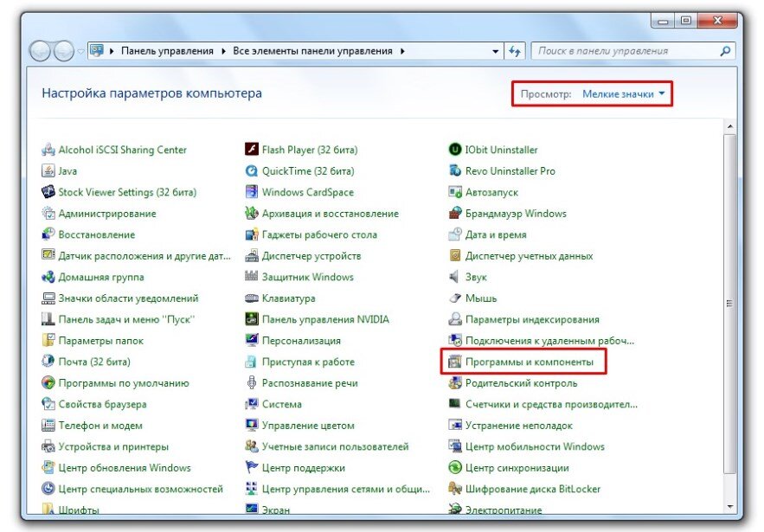Click the User Accounts icon next to Учетные записи
The width and height of the screenshot is (764, 532).
pyautogui.click(x=252, y=446)
